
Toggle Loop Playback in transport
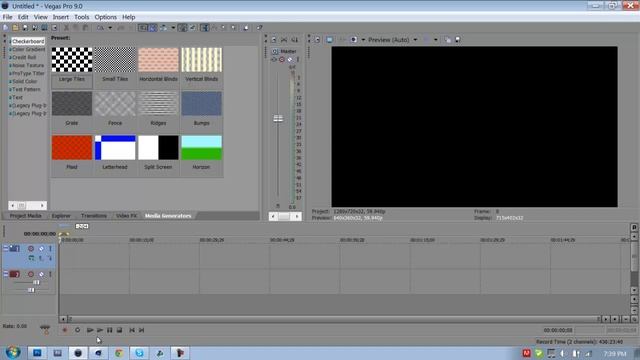(77, 330)
